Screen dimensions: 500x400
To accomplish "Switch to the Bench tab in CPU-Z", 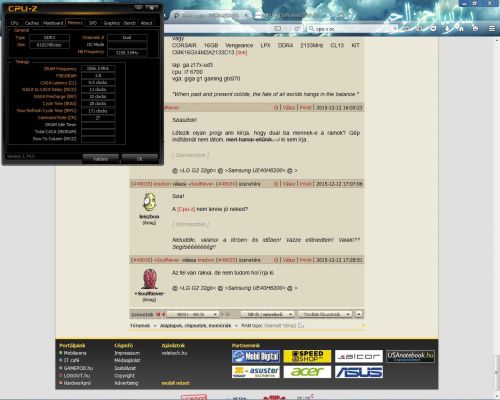I will click(130, 23).
